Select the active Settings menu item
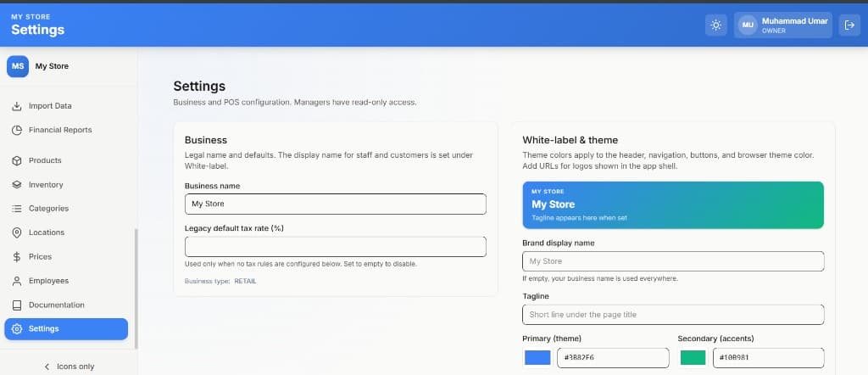The height and width of the screenshot is (375, 868). tap(66, 329)
